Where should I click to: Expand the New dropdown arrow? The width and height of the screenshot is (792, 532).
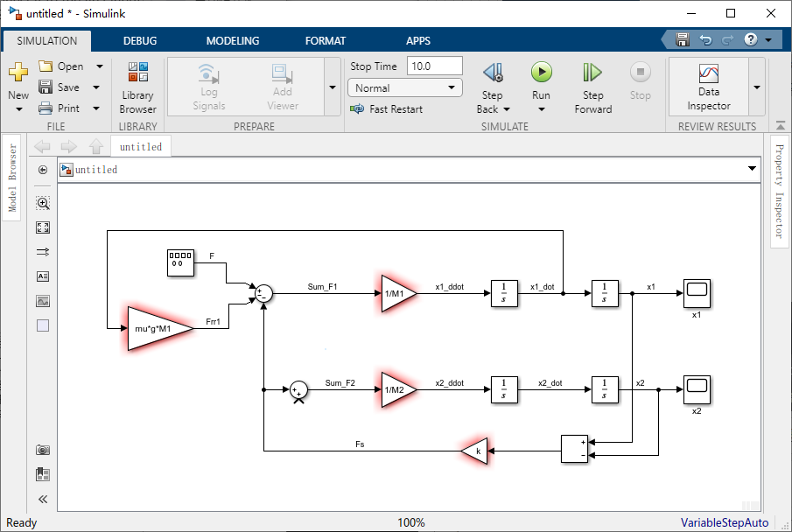19,109
